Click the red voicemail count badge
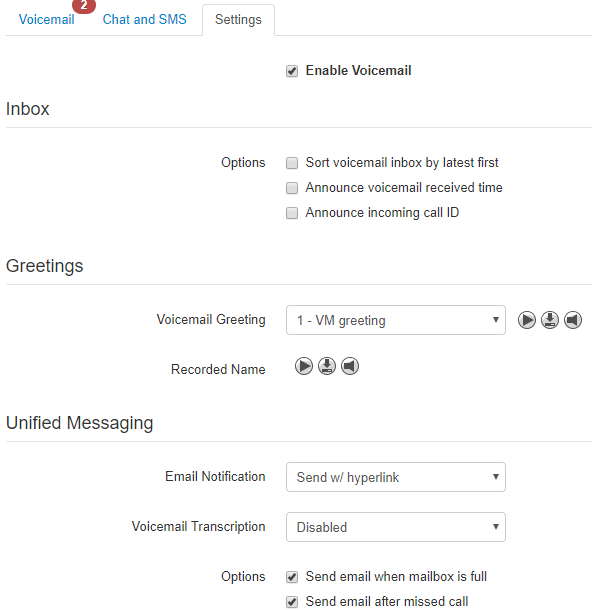The image size is (592, 610). click(84, 6)
